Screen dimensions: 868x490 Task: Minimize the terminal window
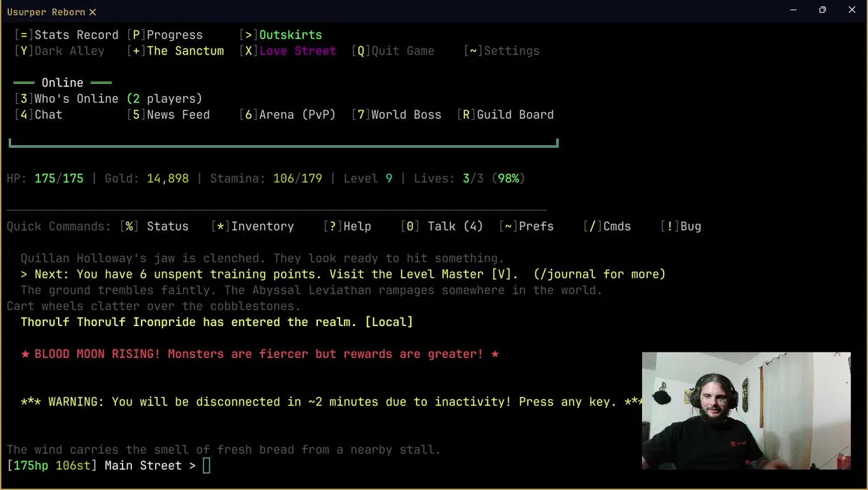(793, 10)
